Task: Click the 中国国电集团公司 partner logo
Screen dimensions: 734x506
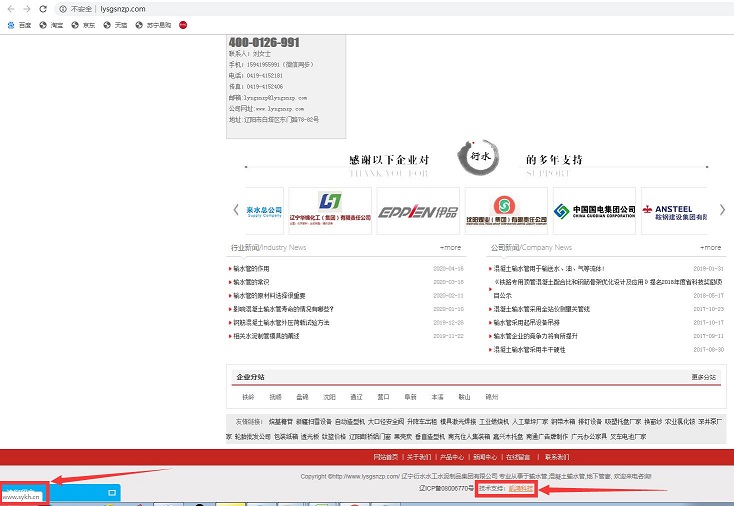Action: [x=595, y=211]
